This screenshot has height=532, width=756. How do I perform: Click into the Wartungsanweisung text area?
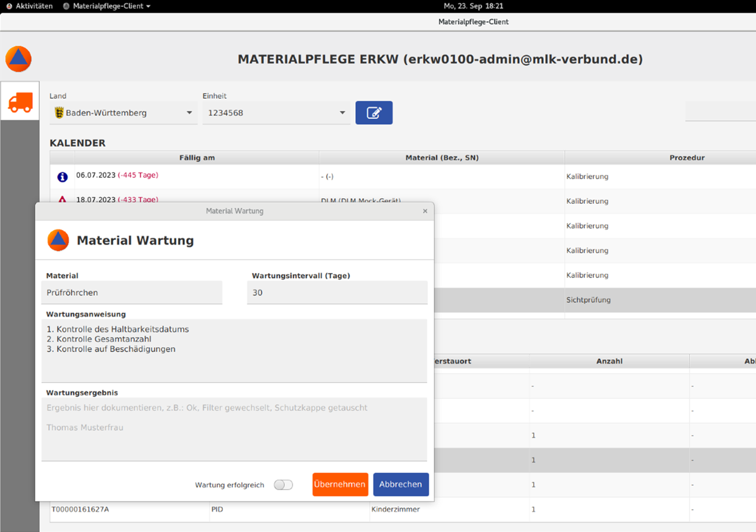(x=234, y=351)
